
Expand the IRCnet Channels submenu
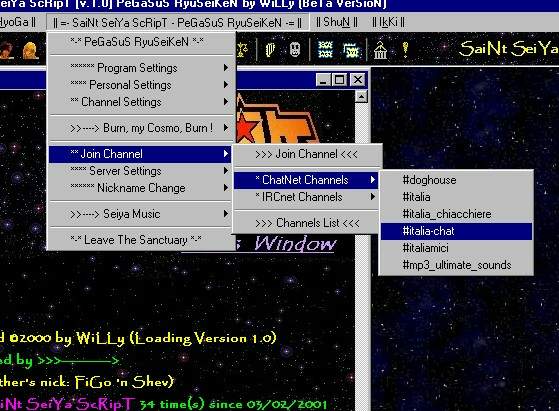[306, 197]
